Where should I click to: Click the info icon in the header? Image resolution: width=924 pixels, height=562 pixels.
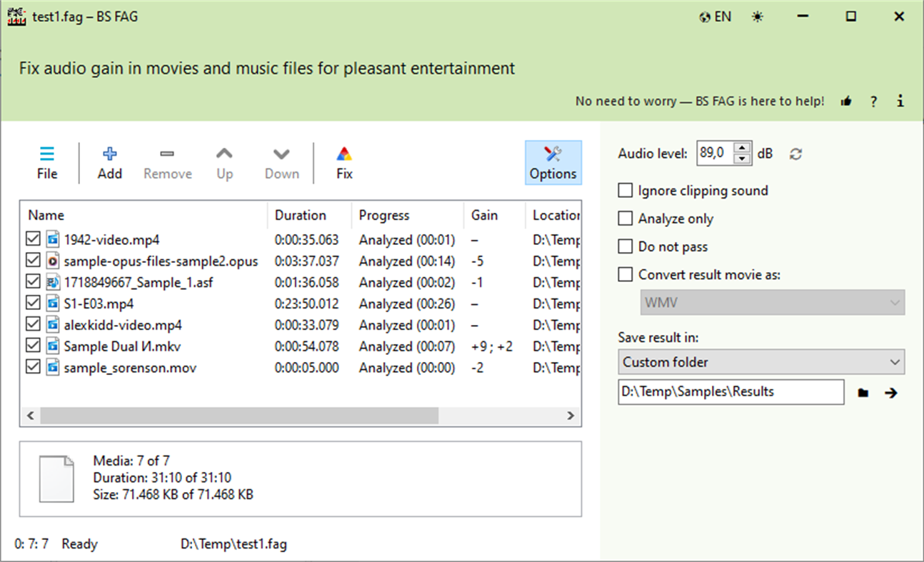pos(900,101)
